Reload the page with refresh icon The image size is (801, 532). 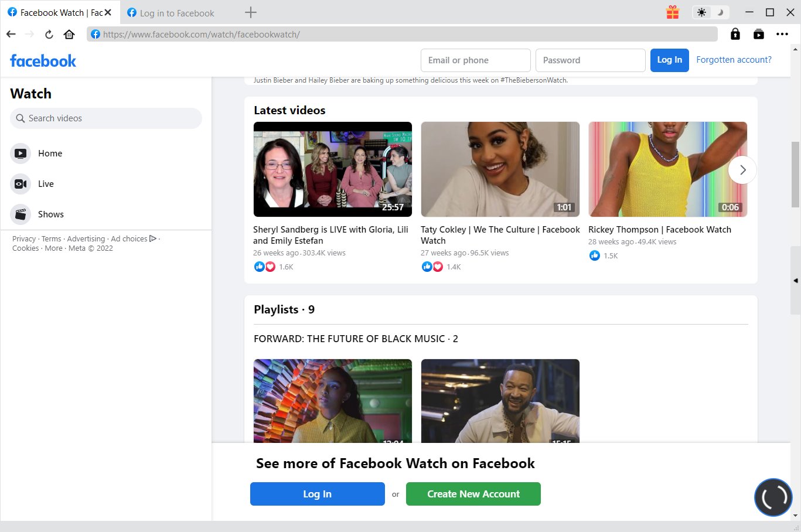[x=49, y=35]
